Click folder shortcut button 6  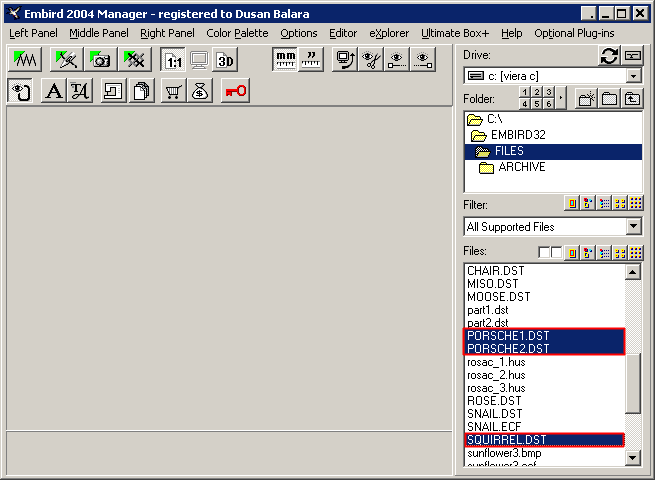[x=548, y=104]
